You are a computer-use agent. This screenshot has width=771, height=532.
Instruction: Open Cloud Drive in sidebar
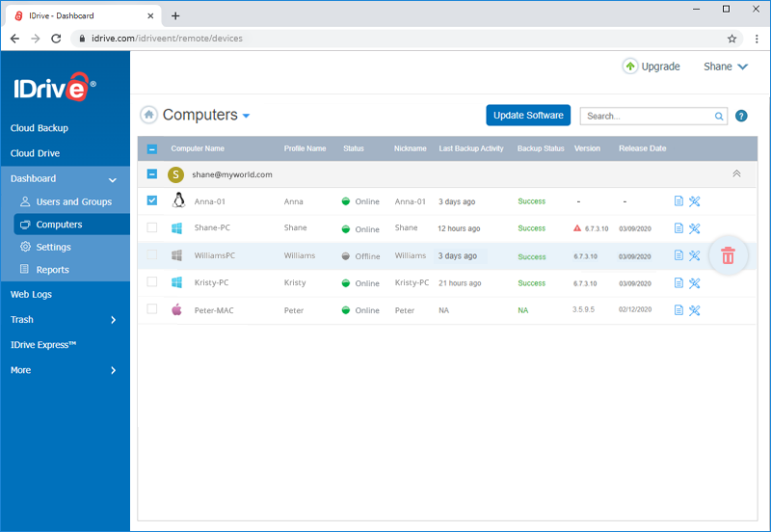[35, 153]
